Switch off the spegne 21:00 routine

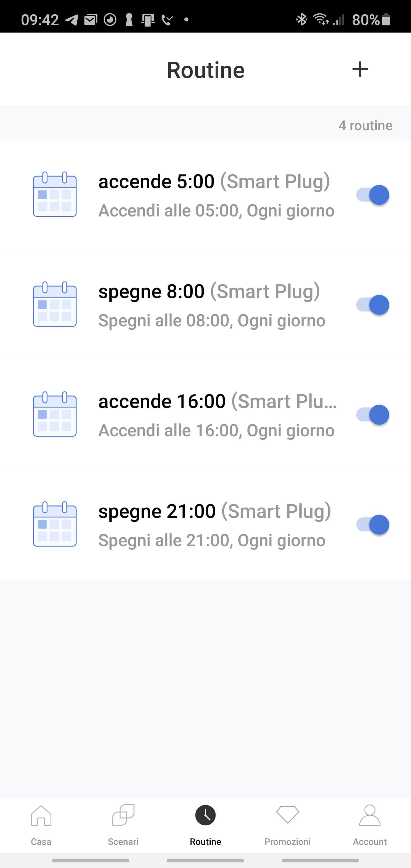[372, 524]
